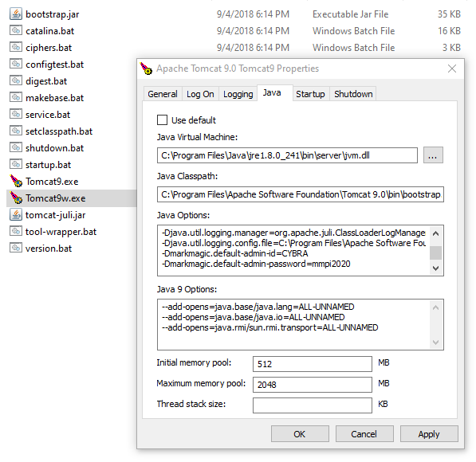Switch to the General tab
476x462 pixels.
point(163,94)
